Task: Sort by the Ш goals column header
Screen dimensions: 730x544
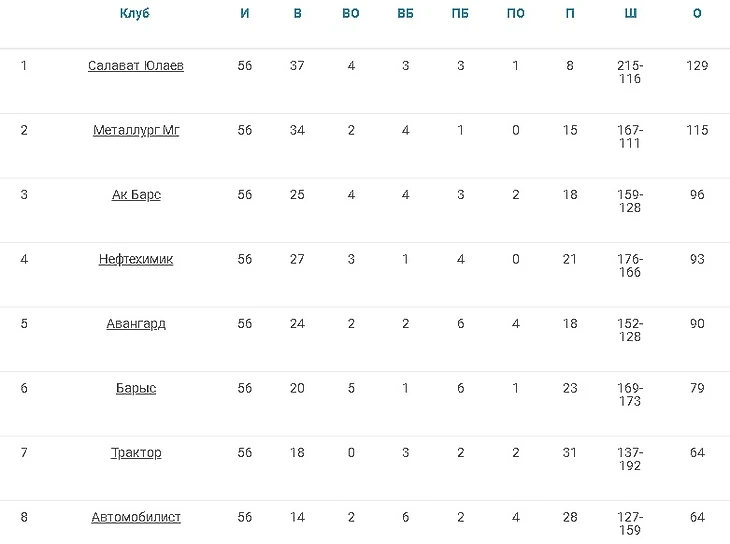Action: point(630,13)
